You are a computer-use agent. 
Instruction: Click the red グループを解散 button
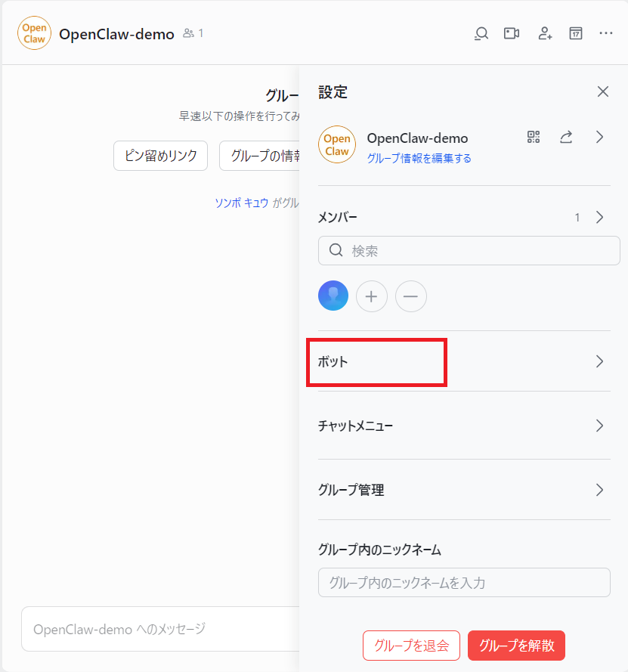click(517, 646)
